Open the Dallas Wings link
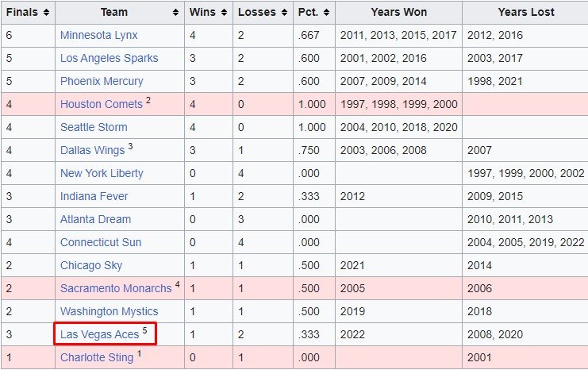Screen dimensions: 588x370 tap(92, 151)
